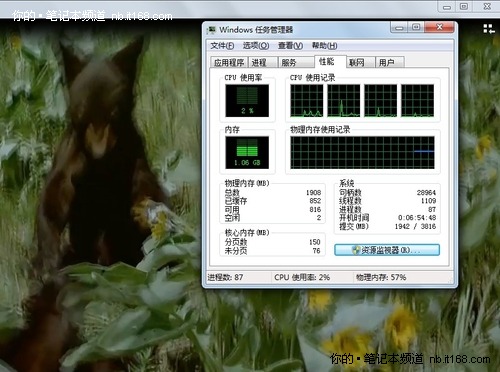Switch to the 应用程序 tab
Screen dimensions: 500x372
(x=229, y=62)
